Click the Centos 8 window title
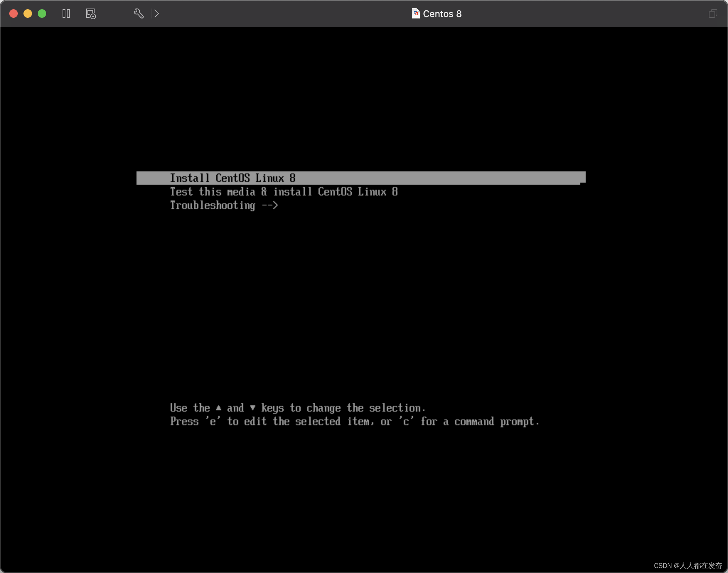Viewport: 728px width, 573px height. [x=442, y=14]
